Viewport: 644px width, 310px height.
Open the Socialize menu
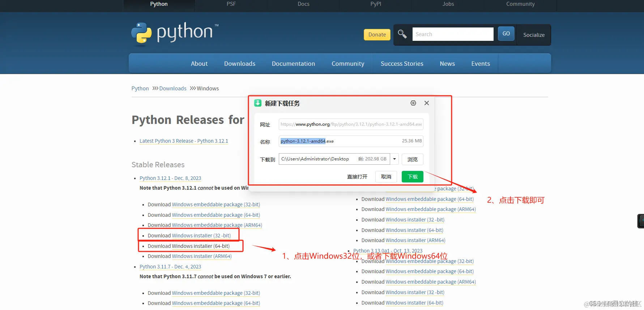(x=534, y=35)
